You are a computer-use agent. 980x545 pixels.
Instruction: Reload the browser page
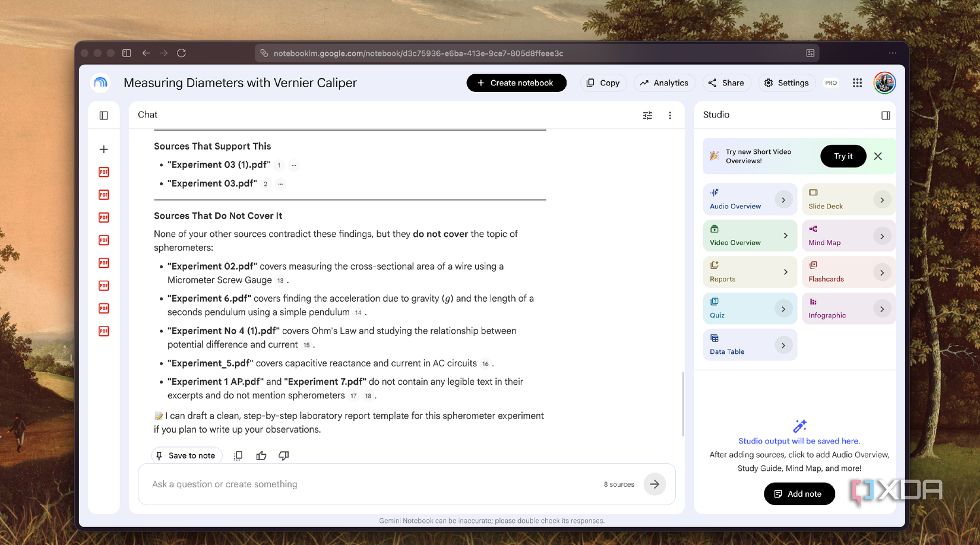[182, 53]
